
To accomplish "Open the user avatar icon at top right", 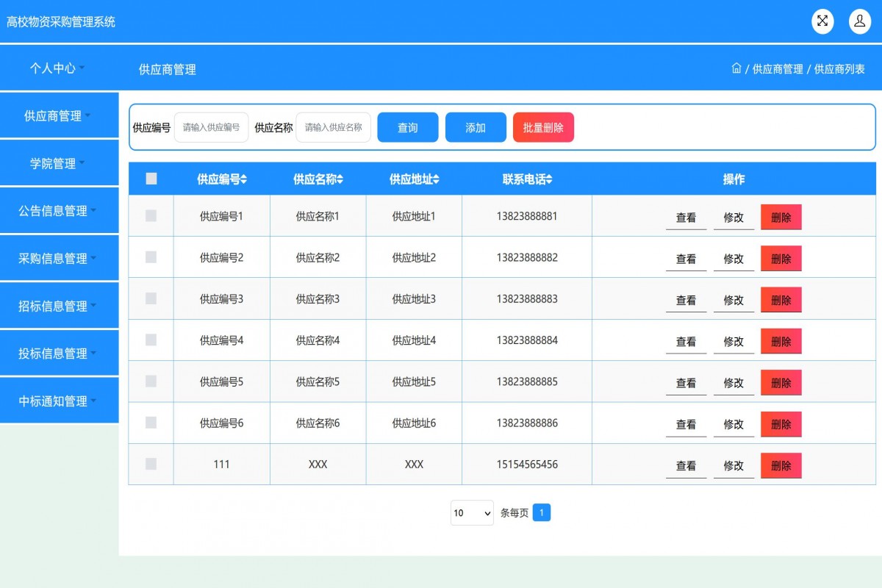I will [860, 21].
